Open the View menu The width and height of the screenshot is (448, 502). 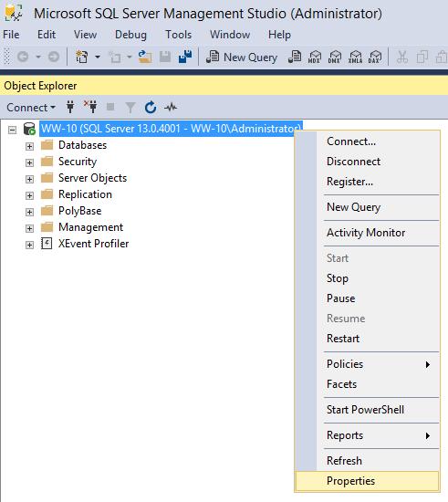pyautogui.click(x=86, y=35)
